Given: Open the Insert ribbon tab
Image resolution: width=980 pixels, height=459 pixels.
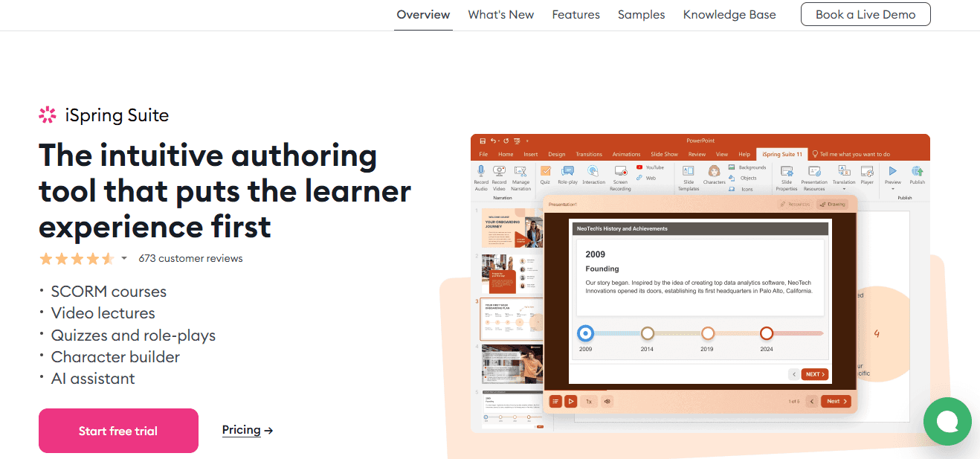Looking at the screenshot, I should point(530,154).
